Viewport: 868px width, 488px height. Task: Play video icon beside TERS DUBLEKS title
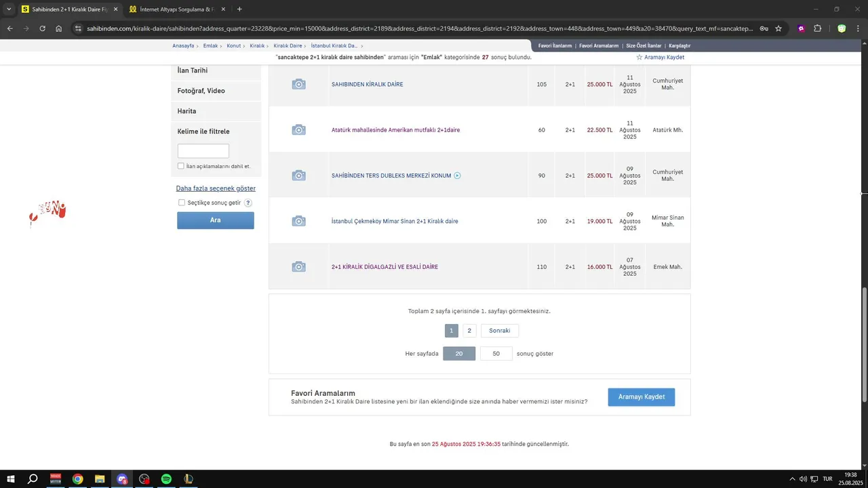point(457,176)
